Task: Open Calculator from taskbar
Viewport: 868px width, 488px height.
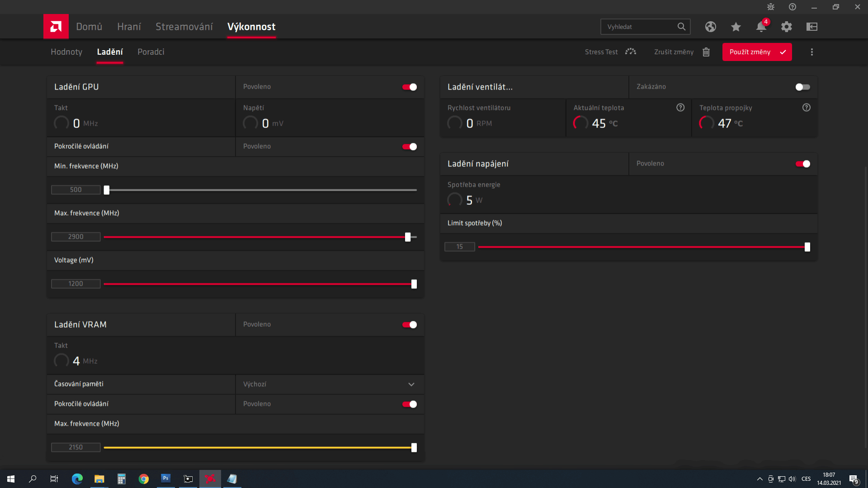Action: coord(122,479)
